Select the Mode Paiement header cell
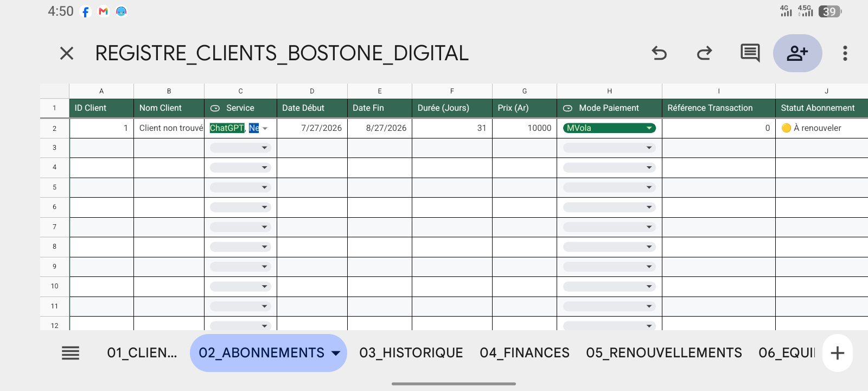This screenshot has height=391, width=868. 609,108
